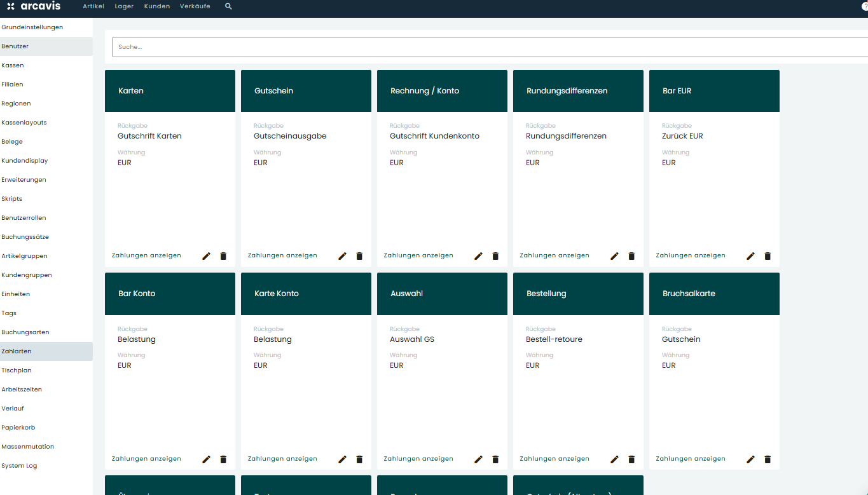Open Buchungssätze in the sidebar
The height and width of the screenshot is (495, 868).
tap(46, 237)
